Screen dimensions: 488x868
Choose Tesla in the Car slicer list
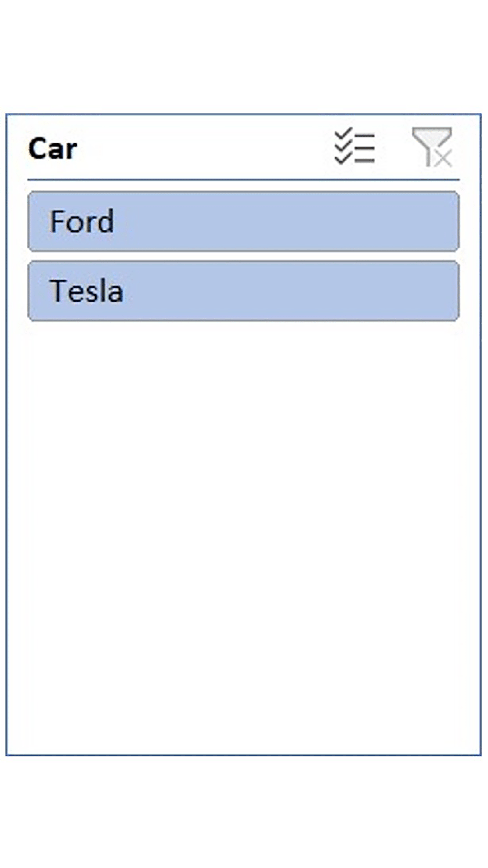pos(243,291)
